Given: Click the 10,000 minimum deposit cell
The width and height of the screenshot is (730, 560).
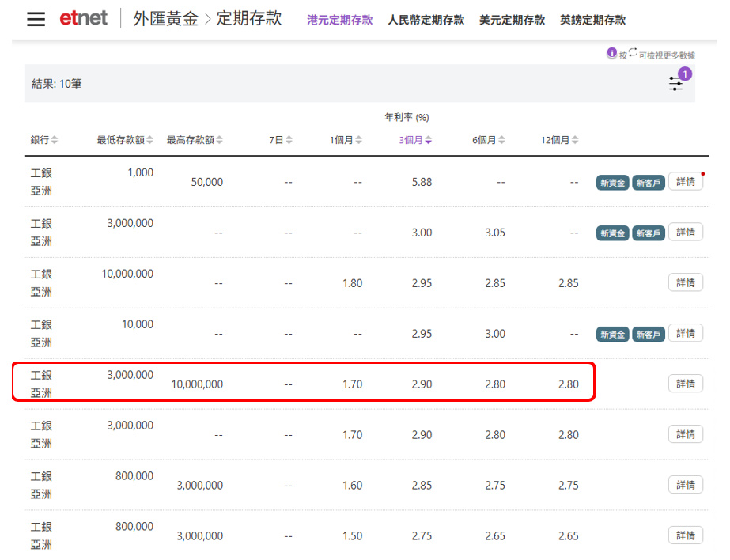Looking at the screenshot, I should click(x=138, y=324).
